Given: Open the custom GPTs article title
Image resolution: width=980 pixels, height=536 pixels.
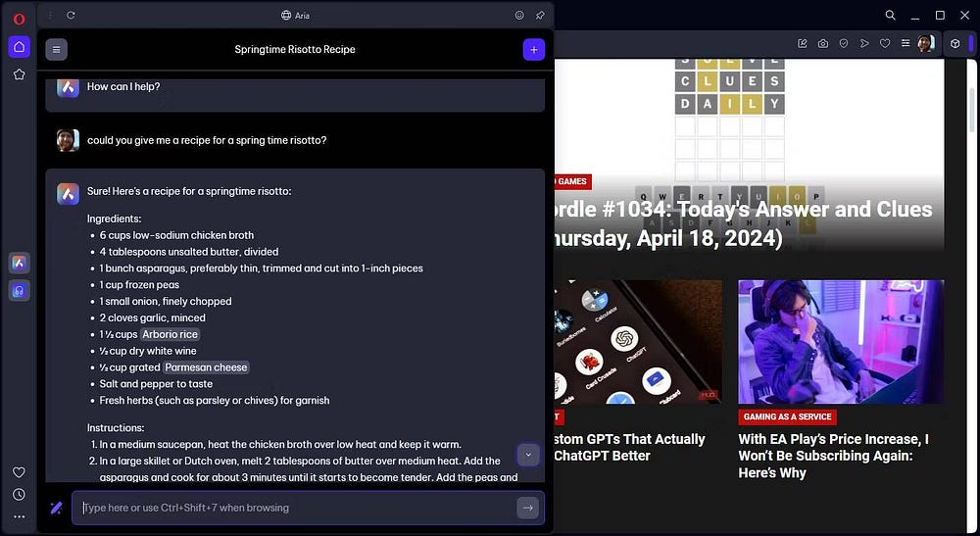Looking at the screenshot, I should pyautogui.click(x=630, y=447).
